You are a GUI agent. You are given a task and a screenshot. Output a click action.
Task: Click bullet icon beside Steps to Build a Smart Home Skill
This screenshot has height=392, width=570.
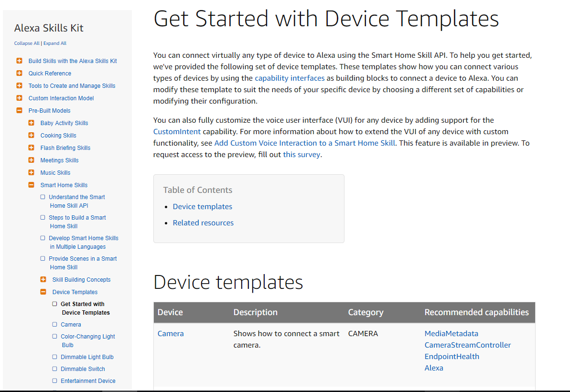pyautogui.click(x=43, y=217)
